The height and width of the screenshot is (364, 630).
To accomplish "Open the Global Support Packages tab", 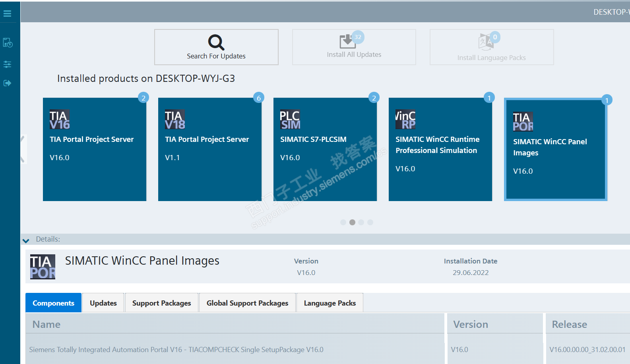I will click(x=248, y=303).
